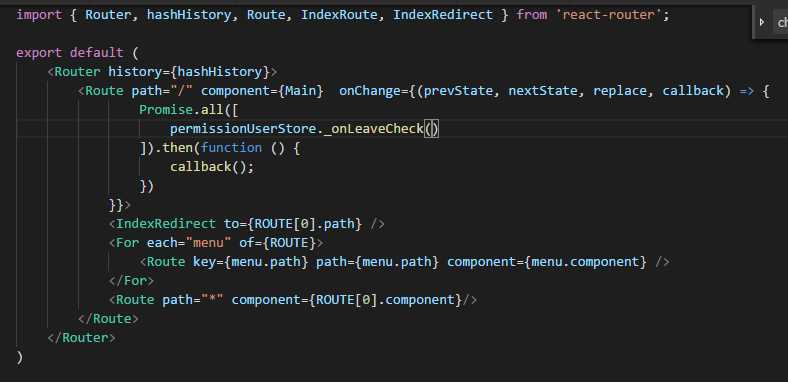The image size is (788, 382).
Task: Click the 'export' keyword
Action: click(x=39, y=53)
